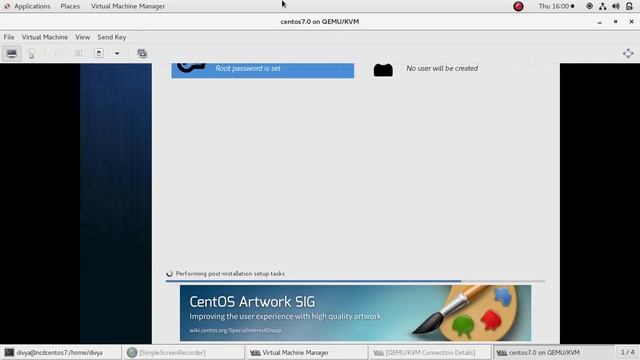640x360 pixels.
Task: Open the Applications menu
Action: (32, 6)
